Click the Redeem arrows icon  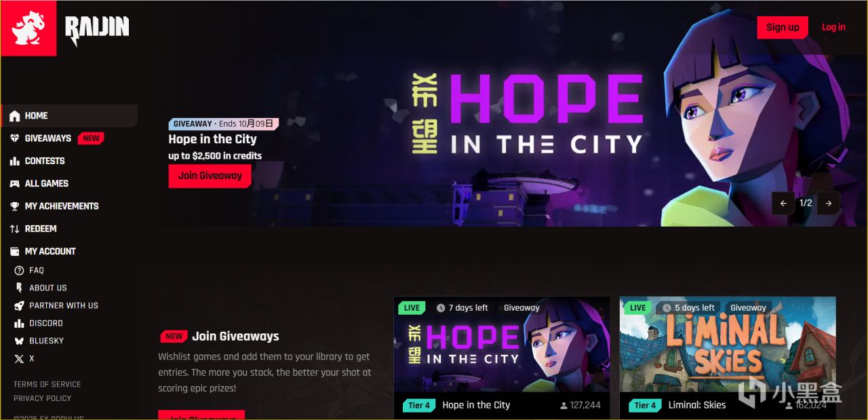point(15,229)
